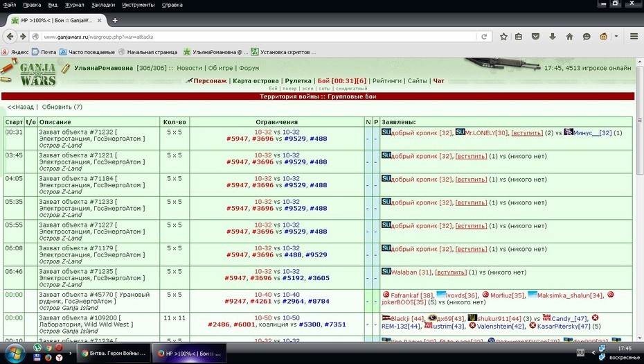Open player Walaban [31] profile
Viewport: 644px width, 364px height.
click(411, 272)
